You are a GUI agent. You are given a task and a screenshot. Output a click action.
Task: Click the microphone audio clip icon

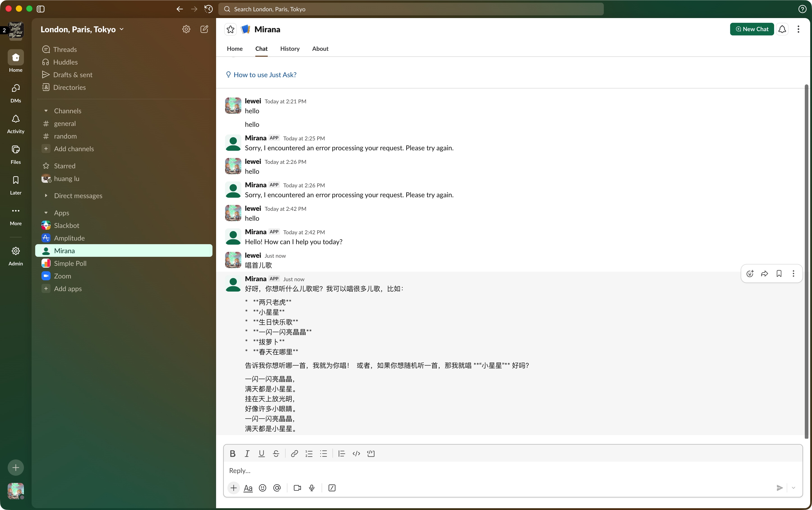click(x=312, y=488)
